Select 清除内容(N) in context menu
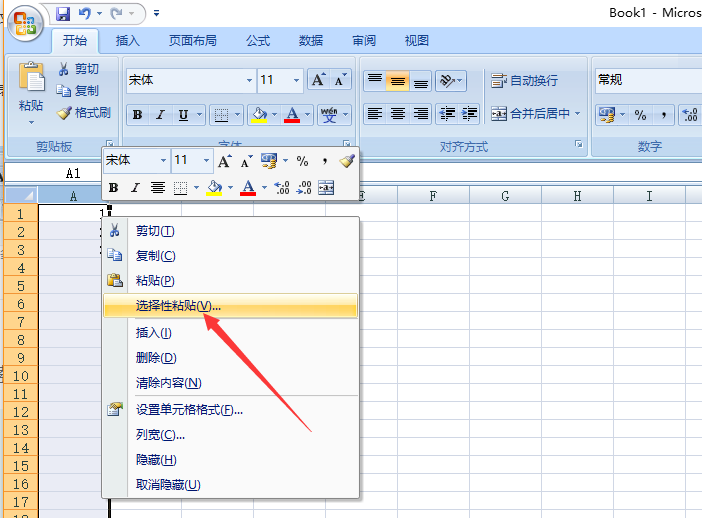 tap(231, 383)
